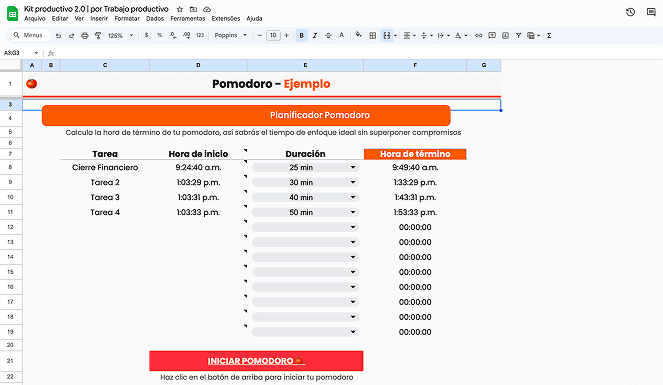
Task: Open the Ferramentas menu
Action: pos(188,19)
